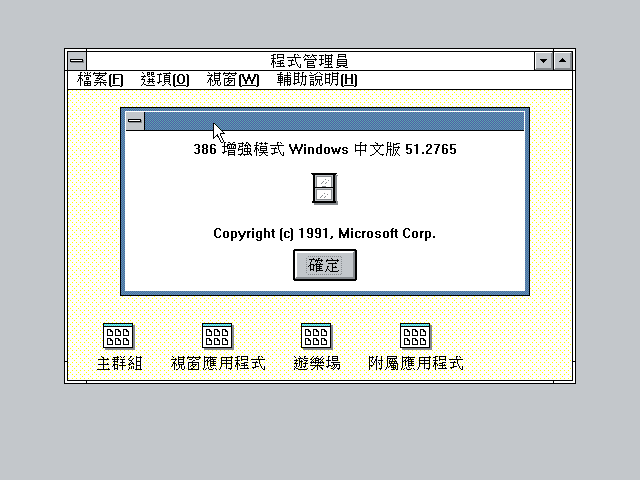
Task: Minimize the 程式管理員 window
Action: point(543,61)
